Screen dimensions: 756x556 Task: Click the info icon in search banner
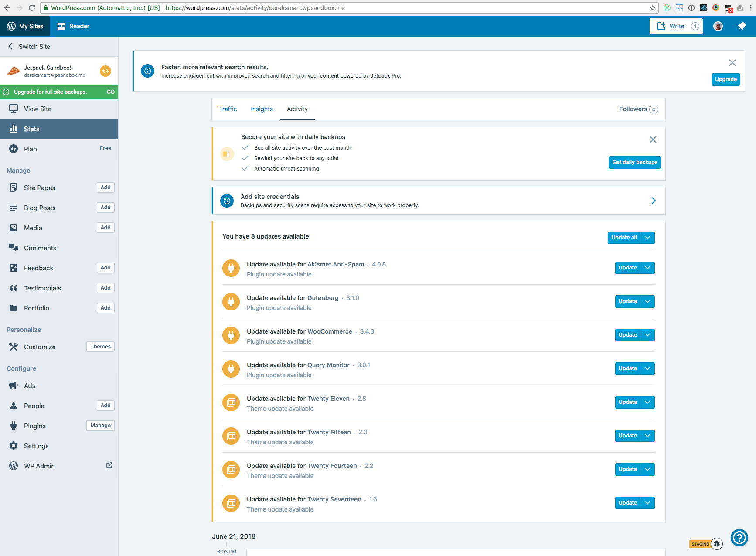148,71
